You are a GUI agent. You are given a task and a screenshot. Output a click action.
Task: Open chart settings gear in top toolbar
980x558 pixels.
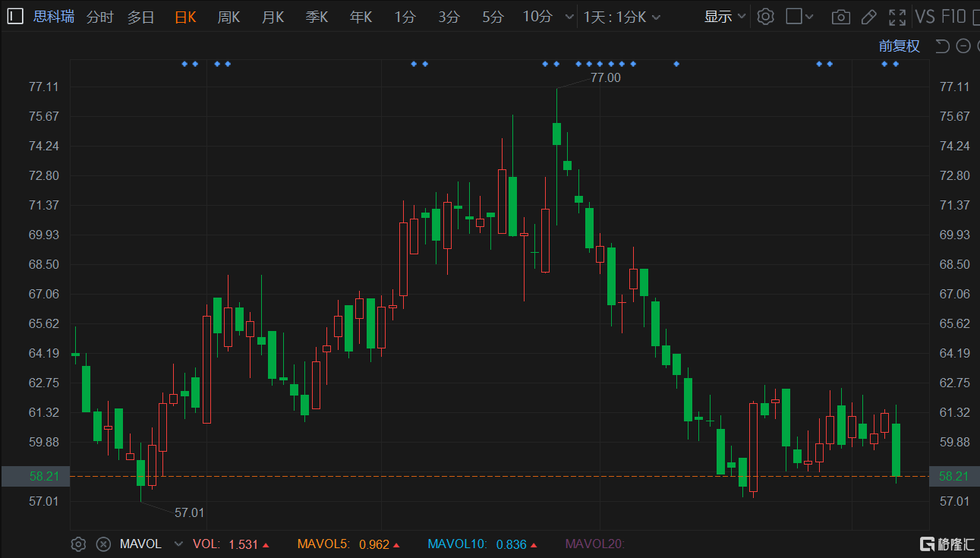pos(766,16)
